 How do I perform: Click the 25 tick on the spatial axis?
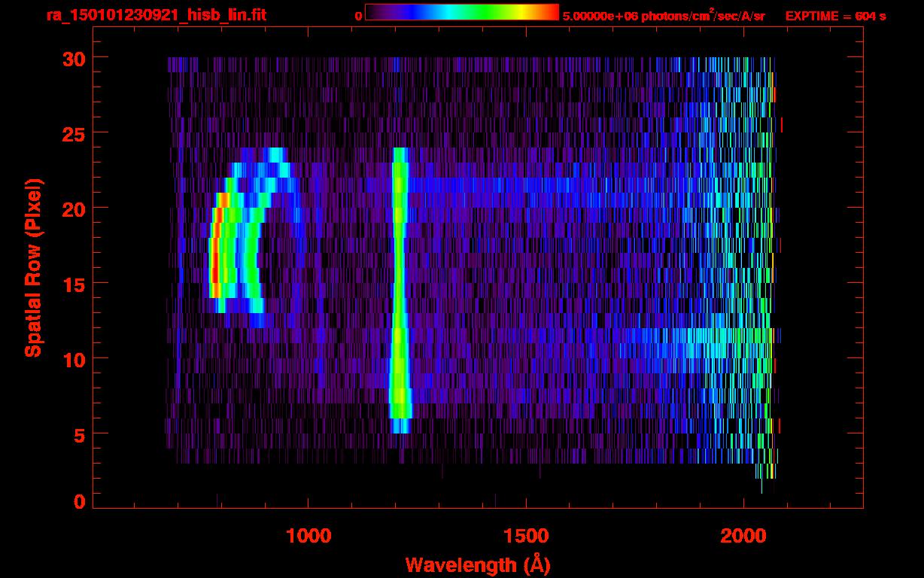click(74, 133)
